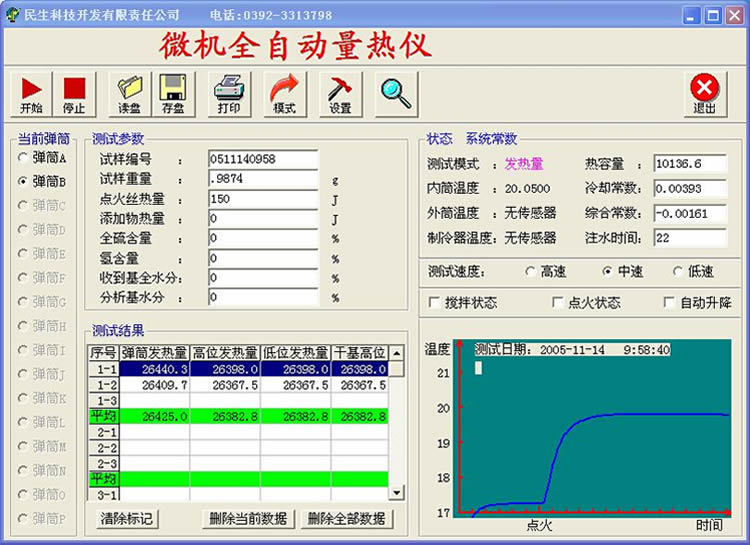Click the 测试日期 label on the chart

(503, 350)
